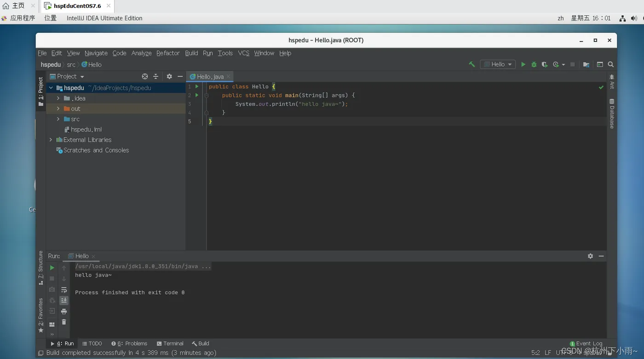Collapse all in Project panel
The height and width of the screenshot is (359, 644).
(x=155, y=76)
